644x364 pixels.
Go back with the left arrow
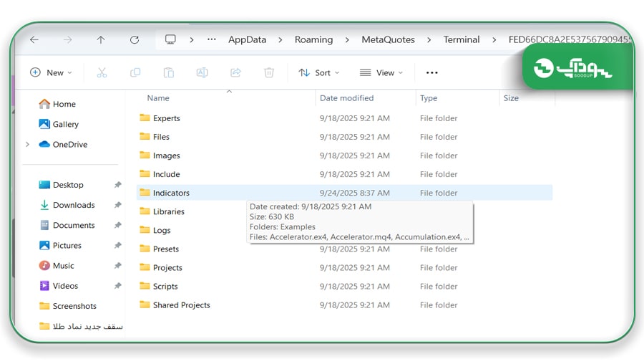pyautogui.click(x=34, y=39)
